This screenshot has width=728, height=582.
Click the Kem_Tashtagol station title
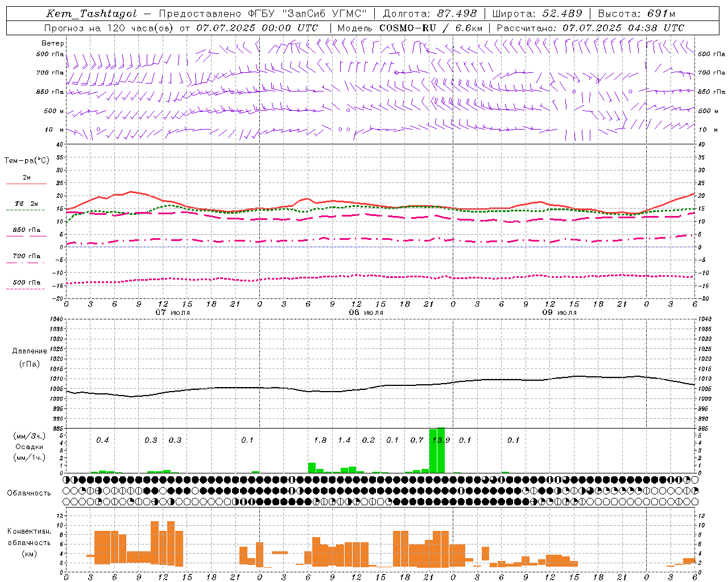(x=92, y=14)
